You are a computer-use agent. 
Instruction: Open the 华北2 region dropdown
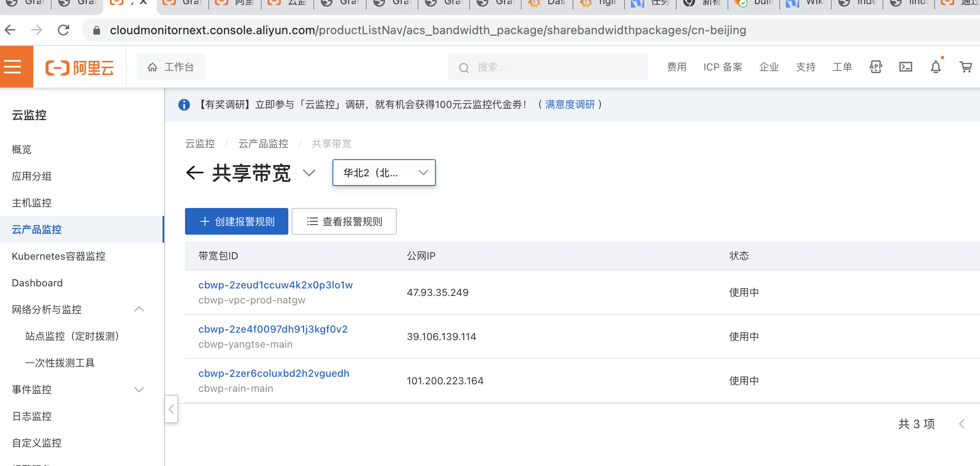(x=384, y=173)
